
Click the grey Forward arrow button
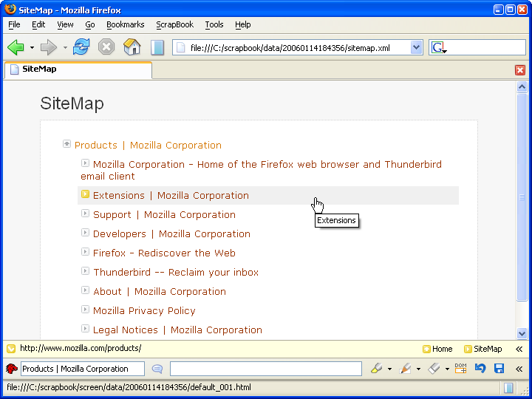pyautogui.click(x=49, y=47)
